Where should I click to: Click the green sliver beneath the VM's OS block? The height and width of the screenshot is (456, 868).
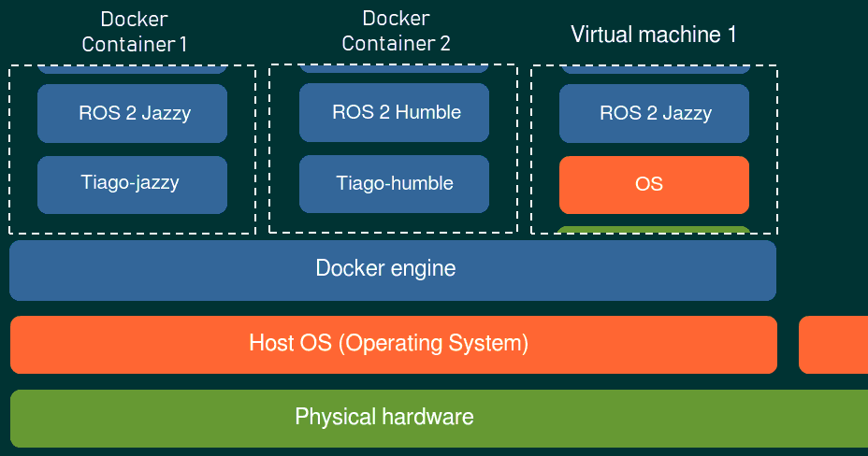tap(655, 229)
